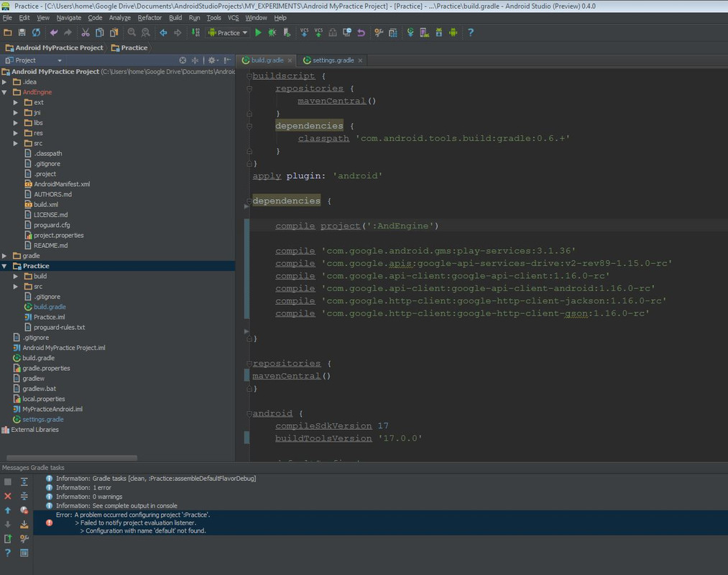
Task: Expand the ext folder
Action: tap(15, 102)
